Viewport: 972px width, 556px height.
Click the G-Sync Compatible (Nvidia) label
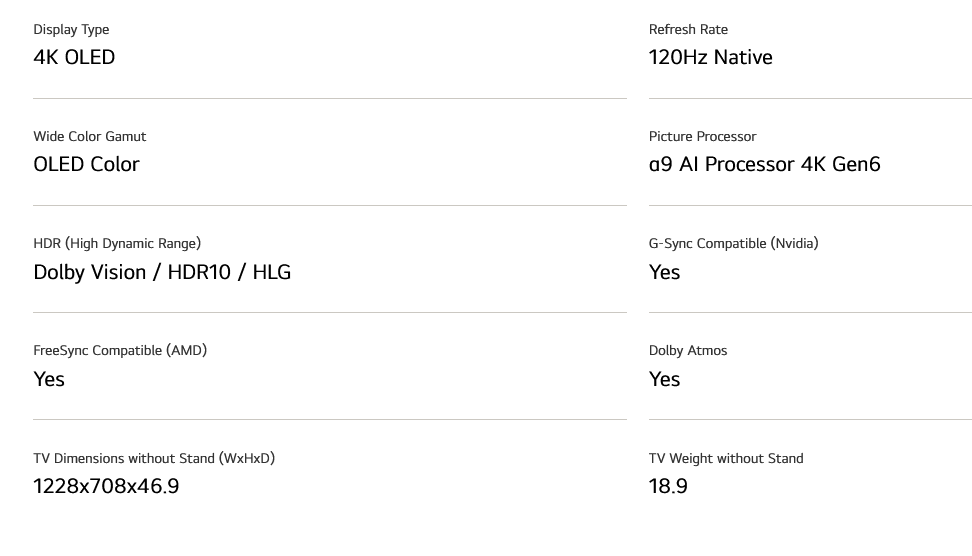733,244
